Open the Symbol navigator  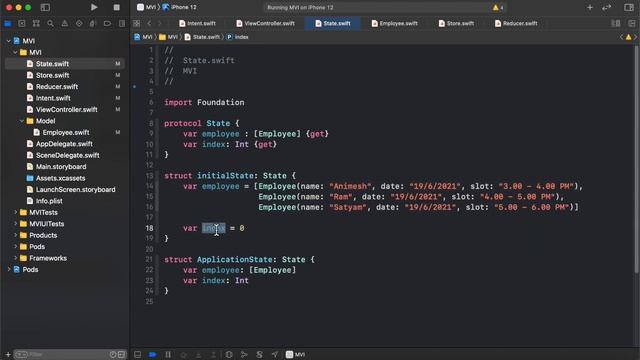pyautogui.click(x=36, y=24)
